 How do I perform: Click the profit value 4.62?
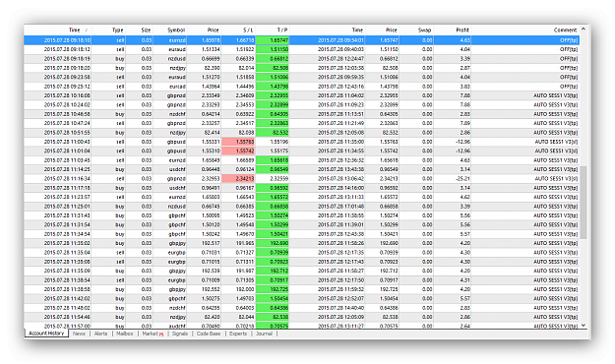pos(464,197)
